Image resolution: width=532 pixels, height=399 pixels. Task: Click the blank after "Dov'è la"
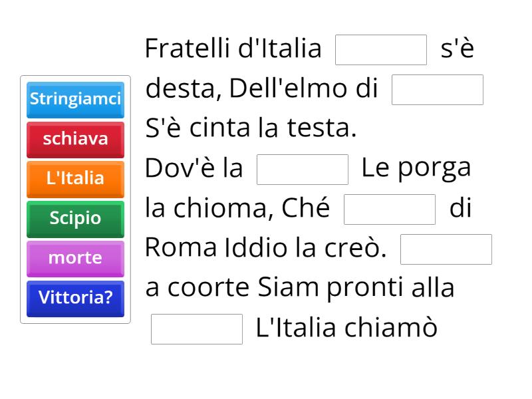[302, 170]
